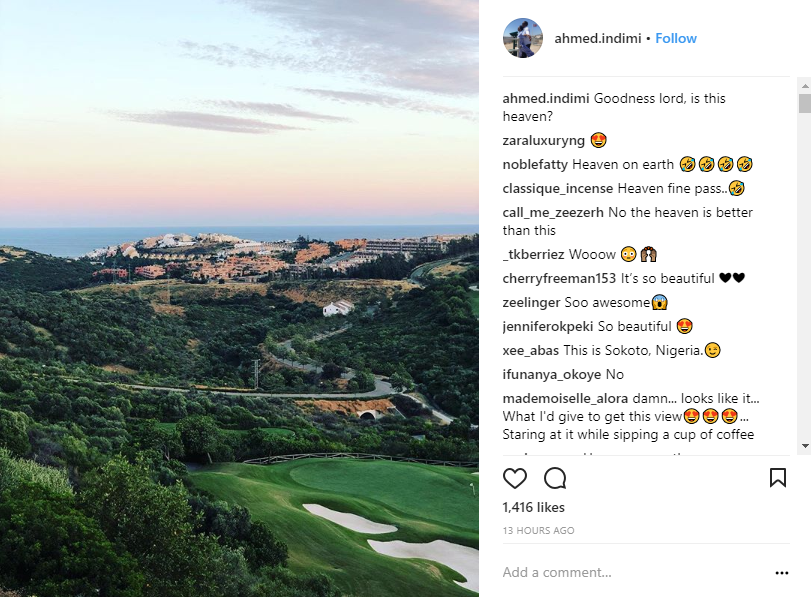811x597 pixels.
Task: Save post with the bookmark icon
Action: pyautogui.click(x=777, y=478)
